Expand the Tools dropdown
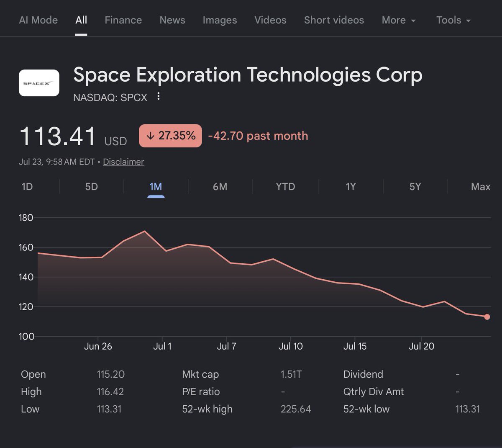Image resolution: width=502 pixels, height=448 pixels. click(453, 20)
